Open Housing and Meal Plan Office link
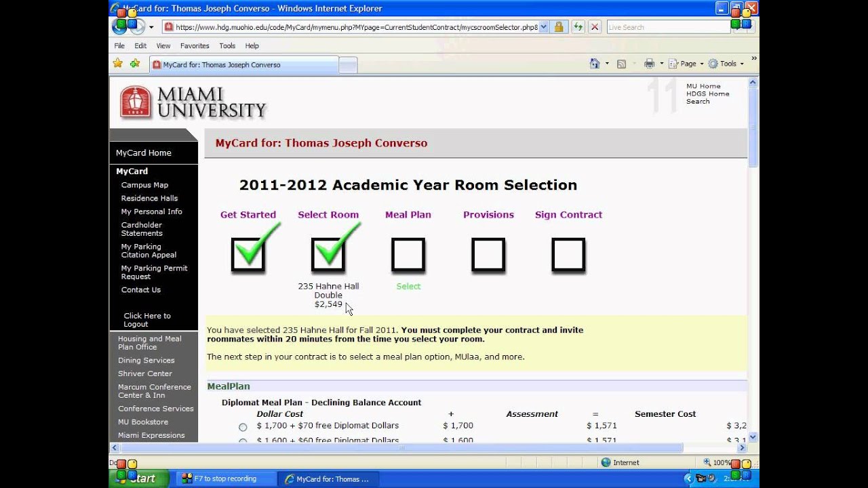 [150, 343]
